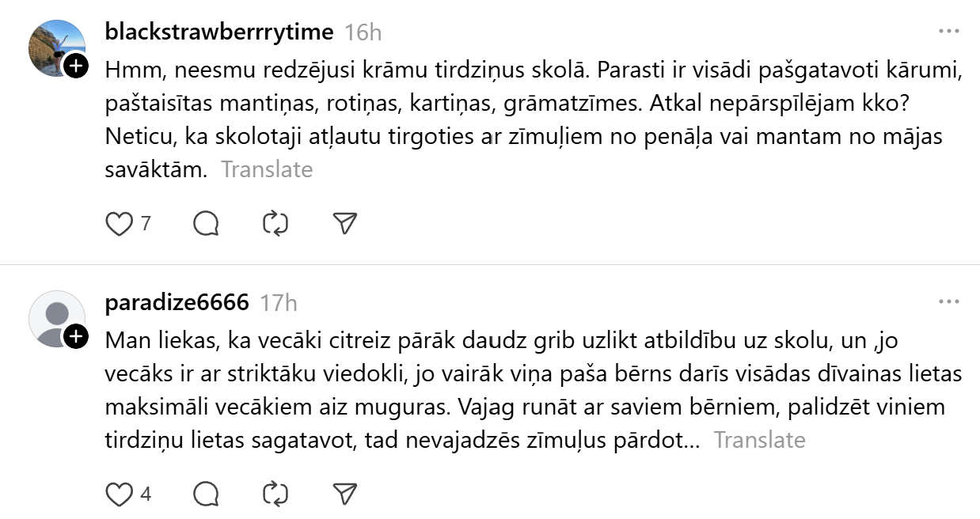Open more options for paradize6666 post

click(x=948, y=302)
